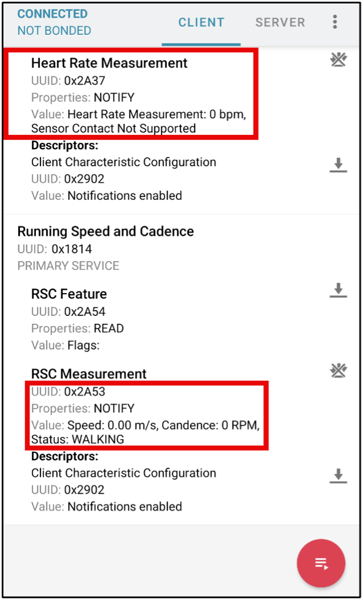The width and height of the screenshot is (364, 602).
Task: Tap the Running Speed service UUID 0x1814
Action: [71, 249]
